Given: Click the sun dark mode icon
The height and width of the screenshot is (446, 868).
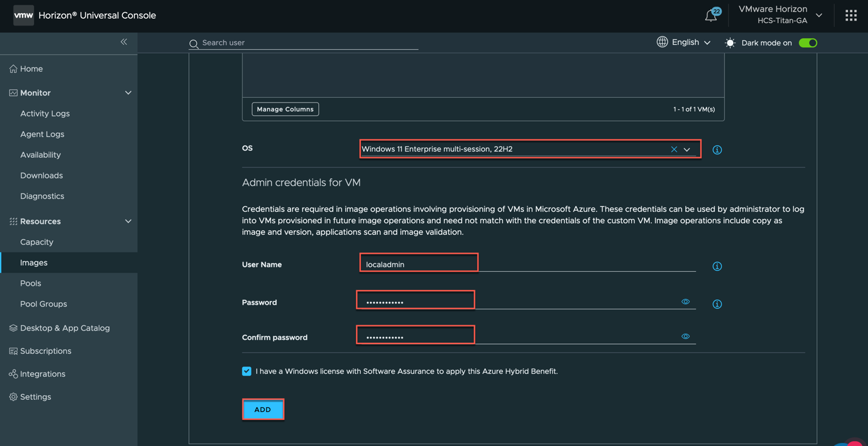Looking at the screenshot, I should click(x=730, y=43).
